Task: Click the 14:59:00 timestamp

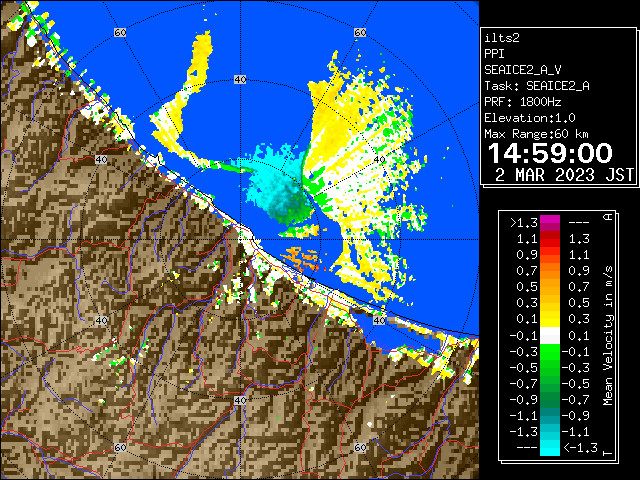Action: coord(550,153)
